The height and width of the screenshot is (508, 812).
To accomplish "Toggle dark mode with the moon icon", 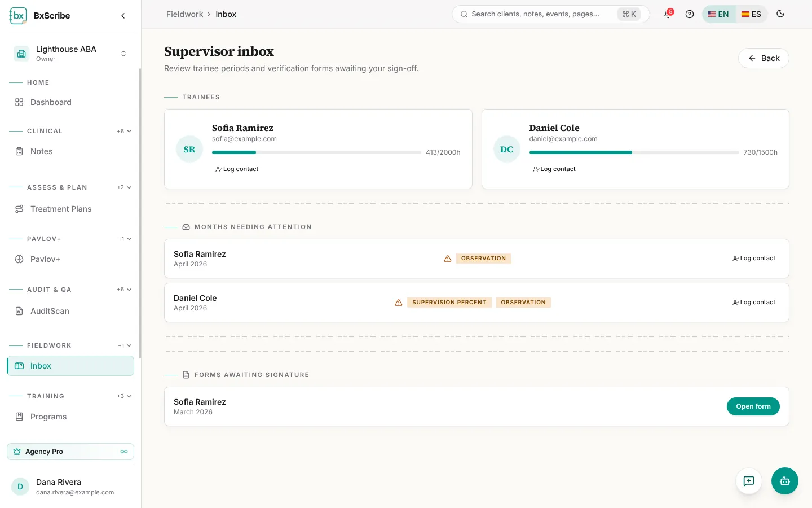I will pos(780,14).
